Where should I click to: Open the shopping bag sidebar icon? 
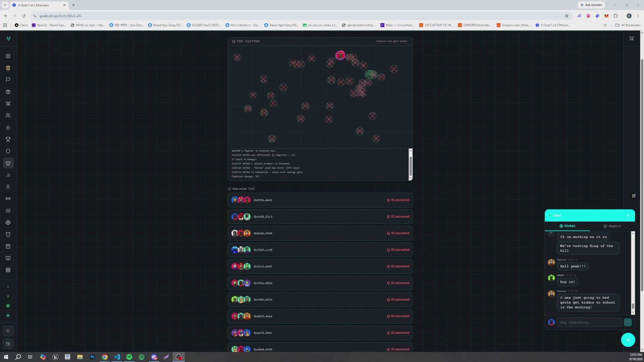(8, 246)
